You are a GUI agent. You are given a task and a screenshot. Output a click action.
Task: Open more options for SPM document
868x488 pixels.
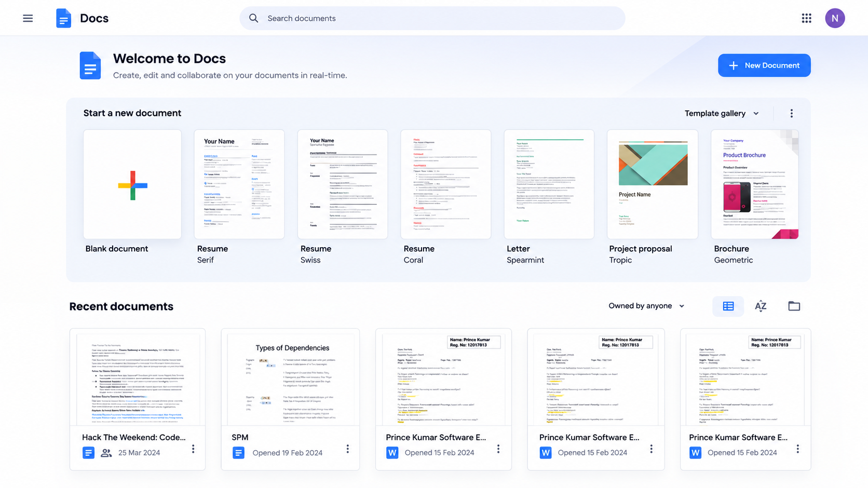click(x=348, y=449)
